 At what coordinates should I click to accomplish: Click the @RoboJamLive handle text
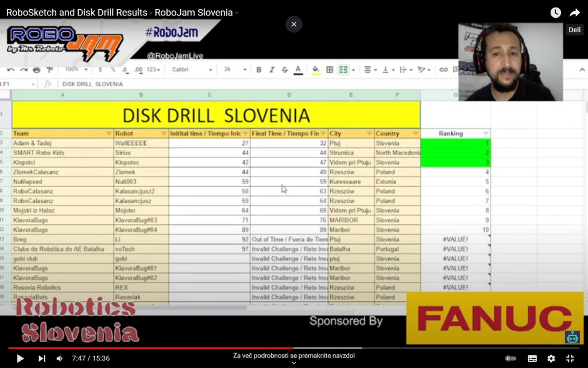(175, 56)
